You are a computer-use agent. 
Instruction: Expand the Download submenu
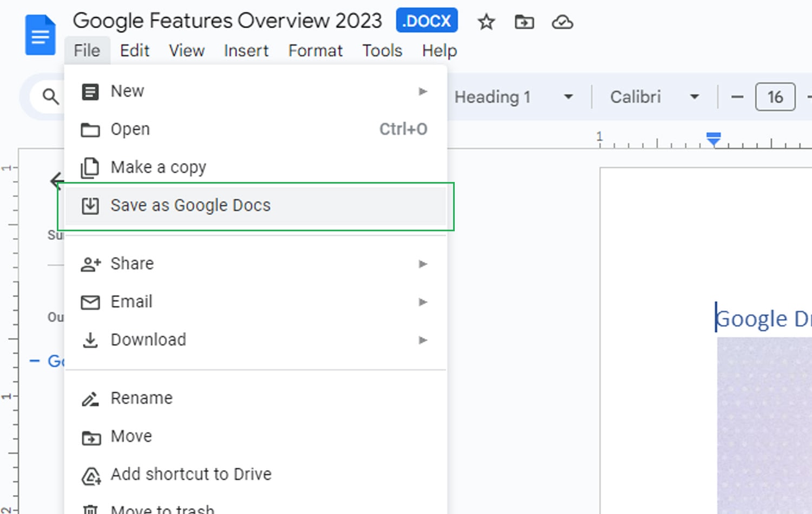[423, 340]
